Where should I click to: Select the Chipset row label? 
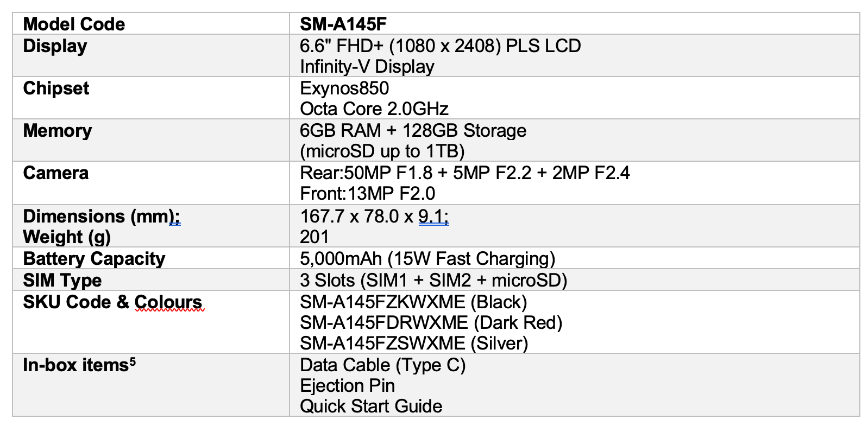[x=56, y=88]
